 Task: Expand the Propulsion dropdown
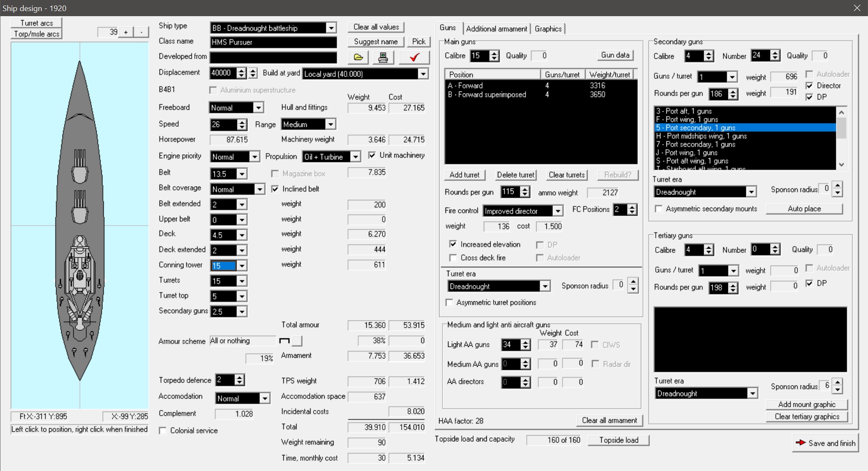pyautogui.click(x=355, y=156)
